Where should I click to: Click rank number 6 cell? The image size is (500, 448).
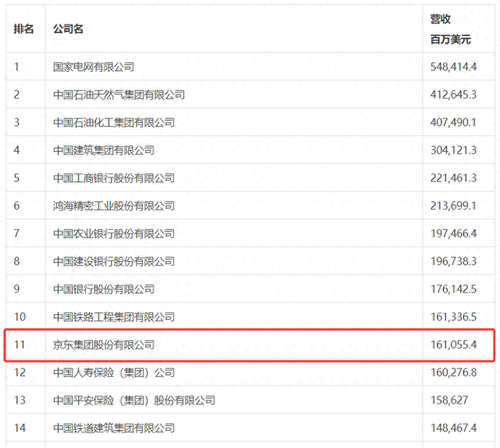[16, 206]
